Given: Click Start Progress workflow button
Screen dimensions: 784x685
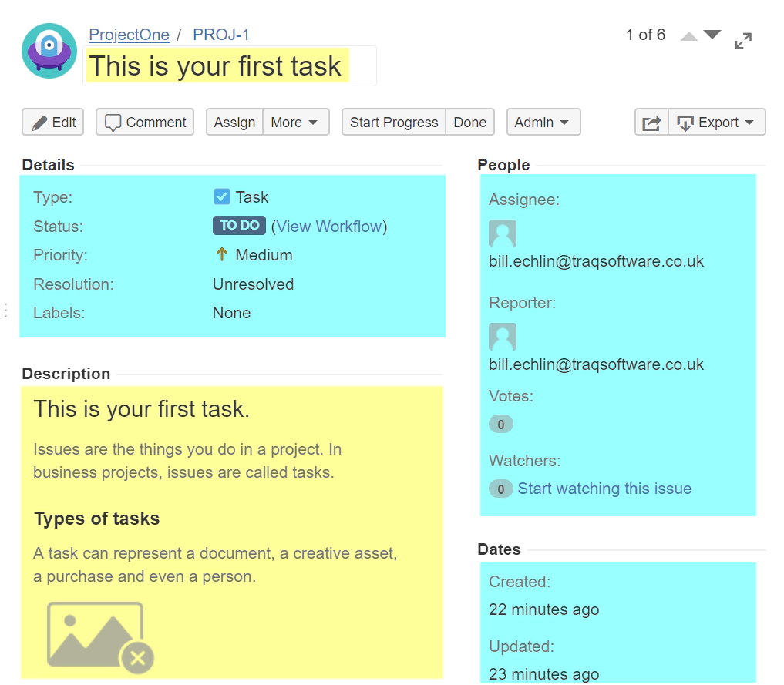Looking at the screenshot, I should 393,123.
